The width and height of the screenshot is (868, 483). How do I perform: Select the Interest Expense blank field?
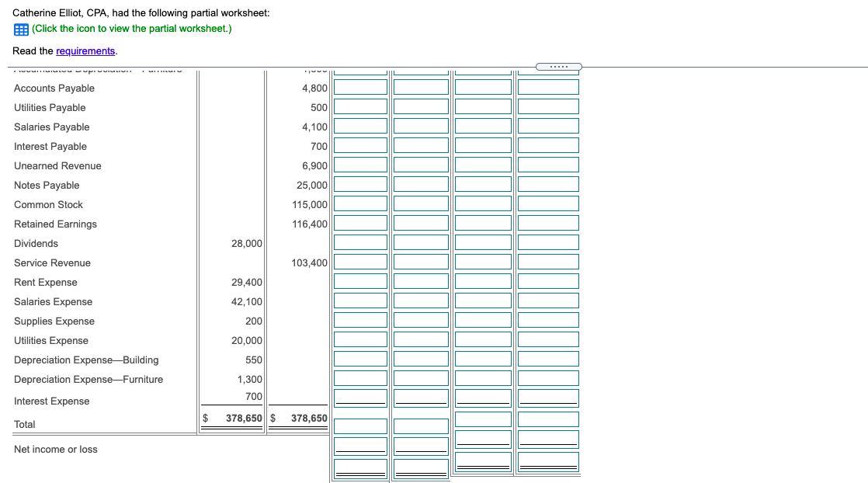(360, 397)
